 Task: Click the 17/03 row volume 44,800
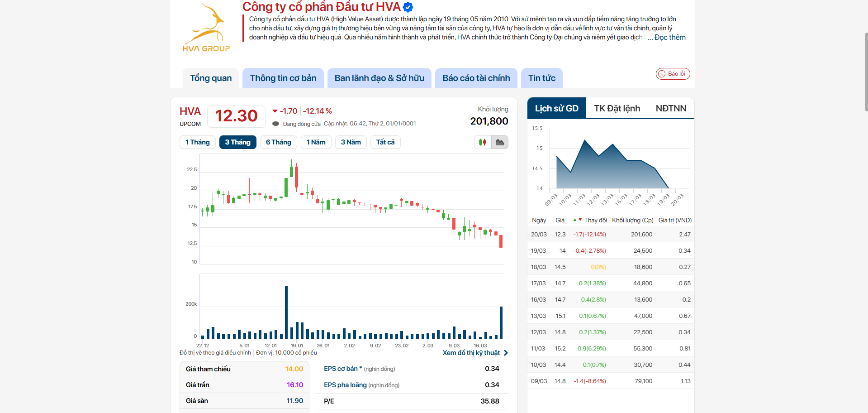click(x=643, y=283)
